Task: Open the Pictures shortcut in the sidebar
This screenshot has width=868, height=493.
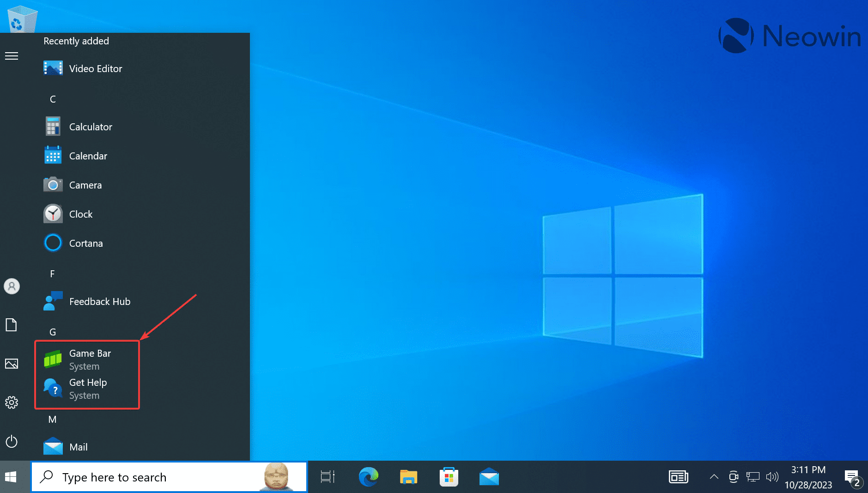Action: (x=12, y=364)
